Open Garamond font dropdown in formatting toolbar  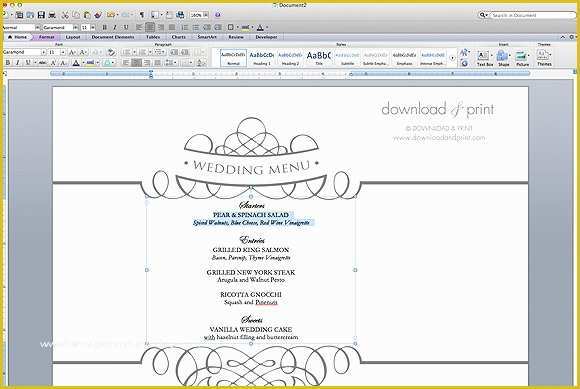(75, 28)
